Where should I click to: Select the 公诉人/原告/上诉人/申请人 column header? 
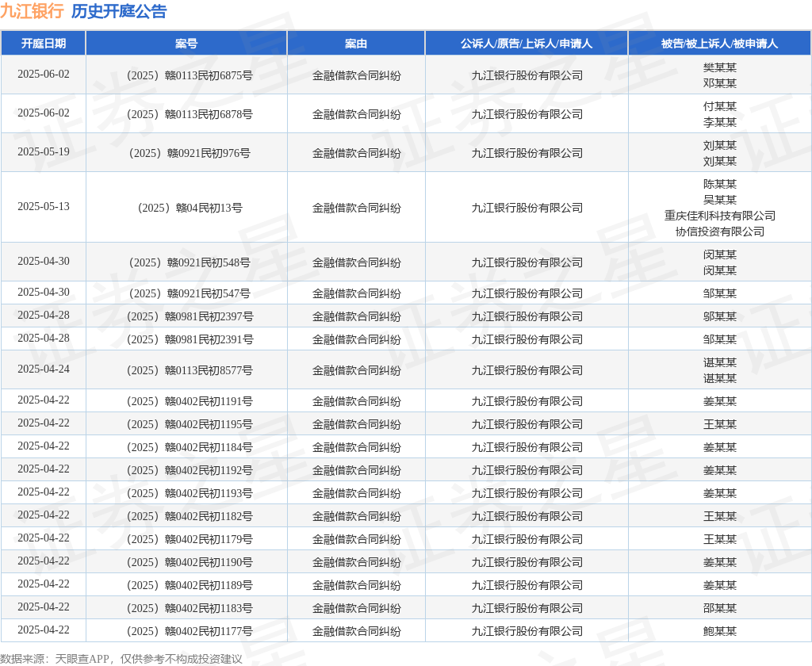[x=527, y=44]
